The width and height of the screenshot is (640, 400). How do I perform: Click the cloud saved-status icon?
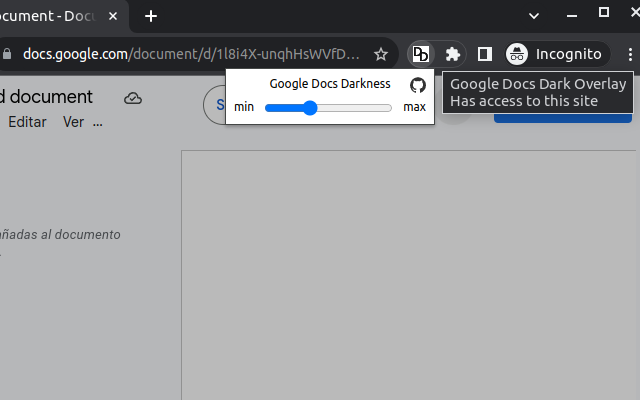[x=133, y=98]
